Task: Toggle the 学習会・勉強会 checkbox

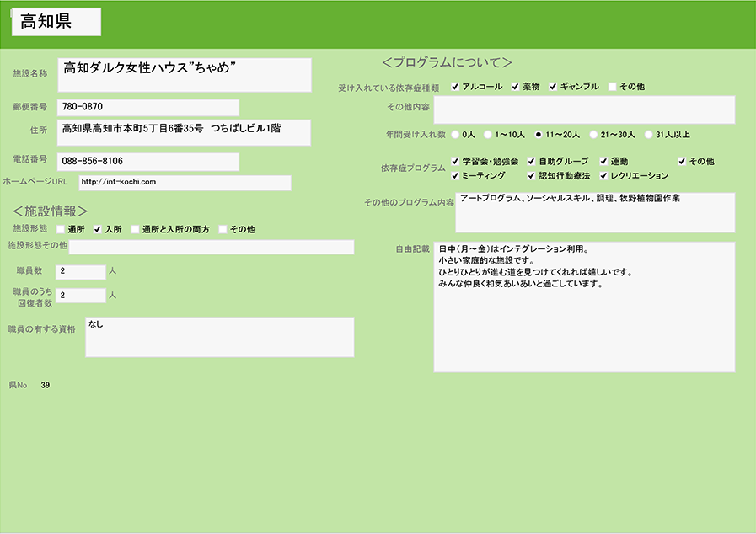Action: coord(455,161)
